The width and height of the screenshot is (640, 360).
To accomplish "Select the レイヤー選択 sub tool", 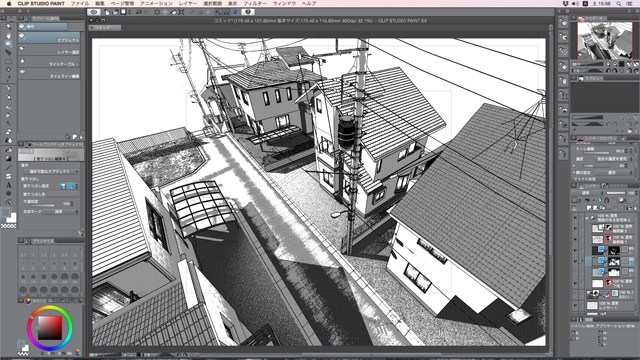I will point(49,50).
